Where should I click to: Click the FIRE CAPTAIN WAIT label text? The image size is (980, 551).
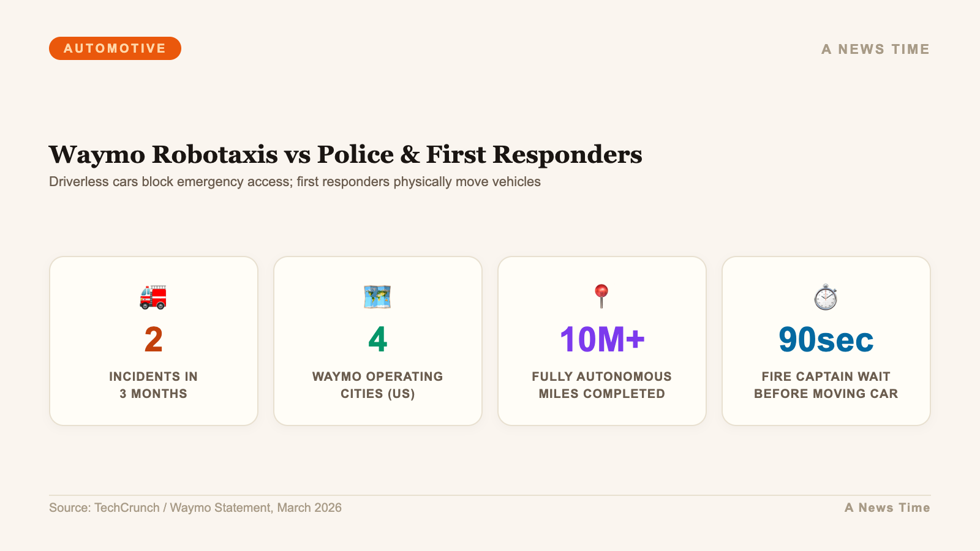click(826, 385)
